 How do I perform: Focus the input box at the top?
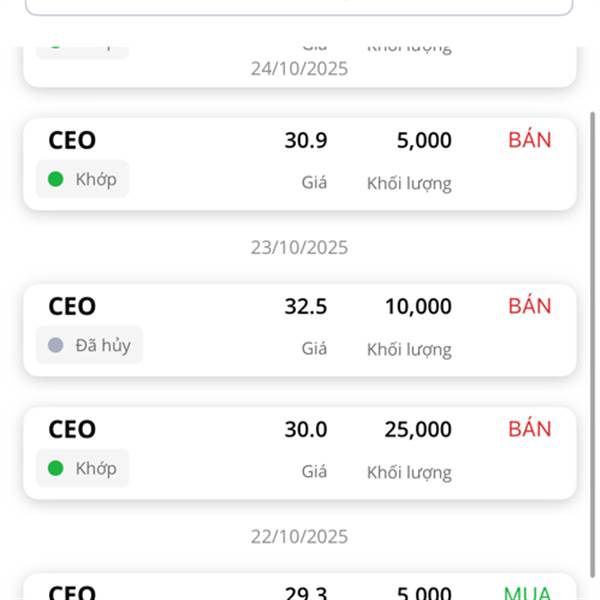299,6
